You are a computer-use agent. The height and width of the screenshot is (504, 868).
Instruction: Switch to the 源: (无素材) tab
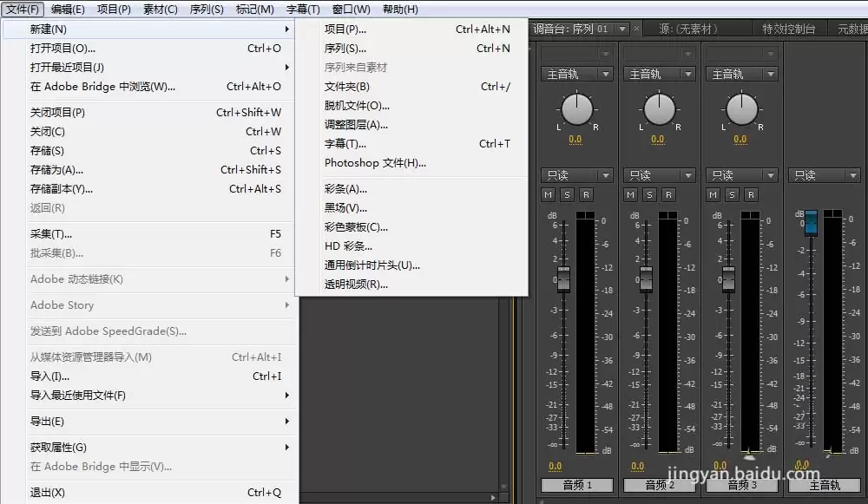pyautogui.click(x=688, y=29)
